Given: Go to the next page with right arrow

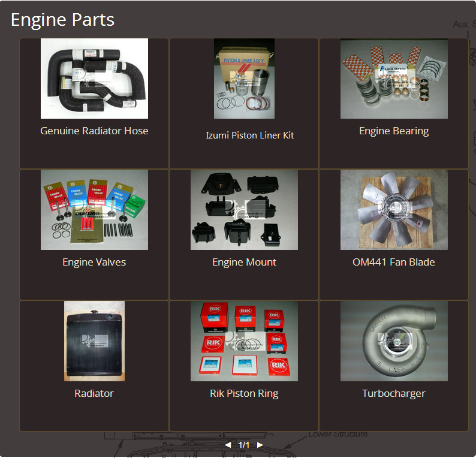Looking at the screenshot, I should pos(260,445).
